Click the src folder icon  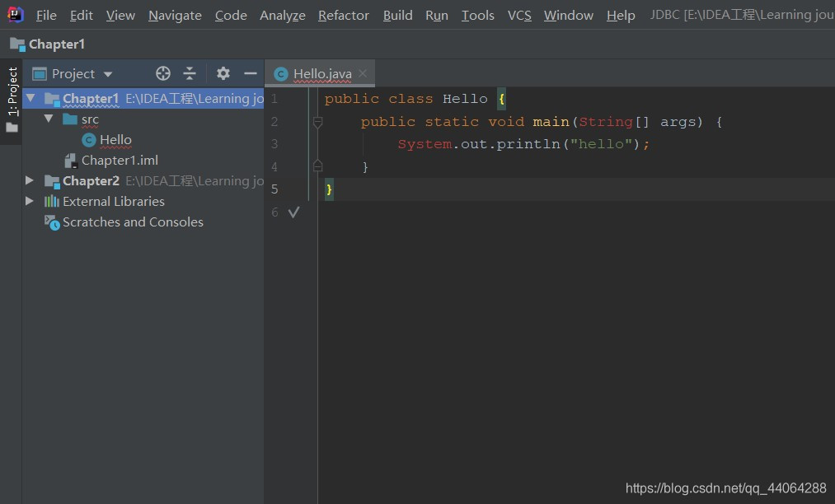(x=70, y=119)
